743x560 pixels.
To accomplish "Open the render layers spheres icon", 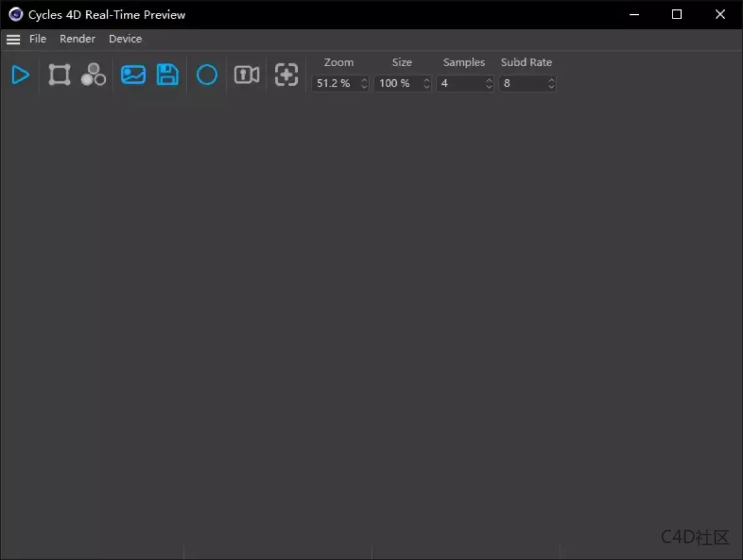I will click(x=93, y=75).
